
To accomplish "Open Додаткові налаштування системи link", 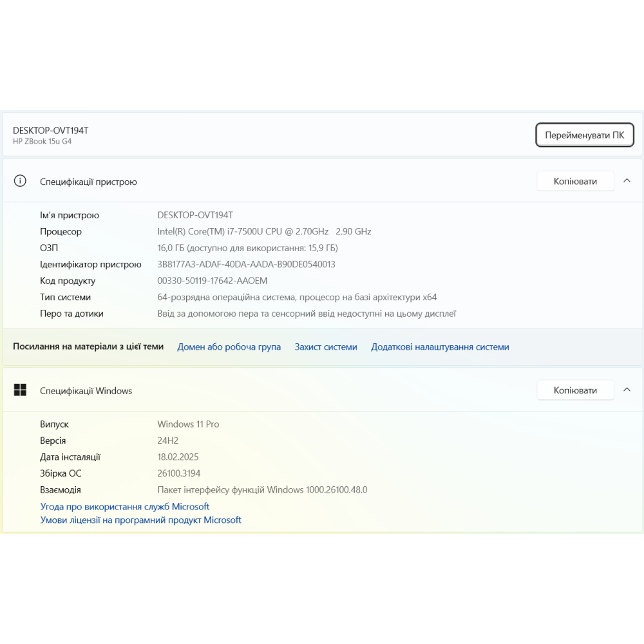I will pos(440,346).
